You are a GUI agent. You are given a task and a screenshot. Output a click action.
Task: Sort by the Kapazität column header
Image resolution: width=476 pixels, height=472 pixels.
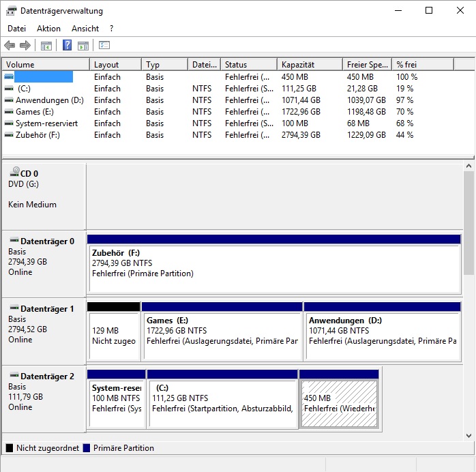coord(310,65)
